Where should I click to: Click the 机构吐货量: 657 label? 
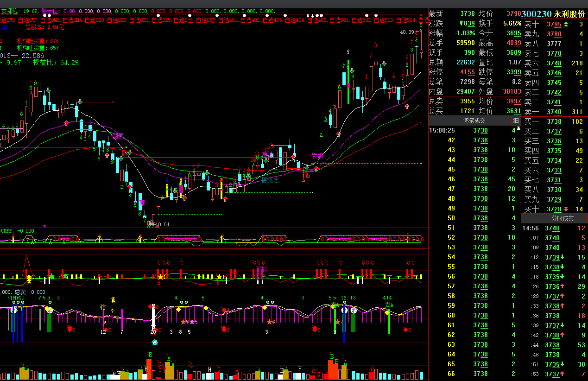point(38,48)
